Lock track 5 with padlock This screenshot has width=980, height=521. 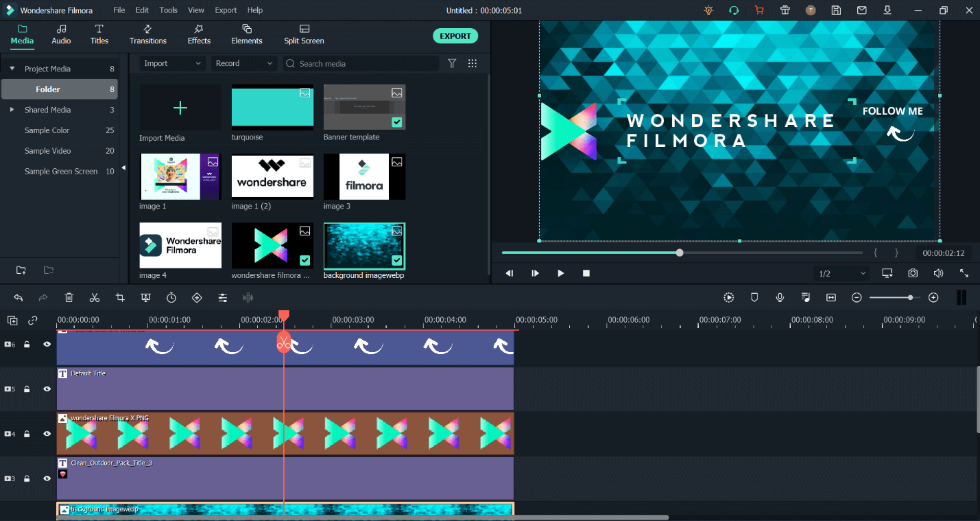[x=27, y=389]
